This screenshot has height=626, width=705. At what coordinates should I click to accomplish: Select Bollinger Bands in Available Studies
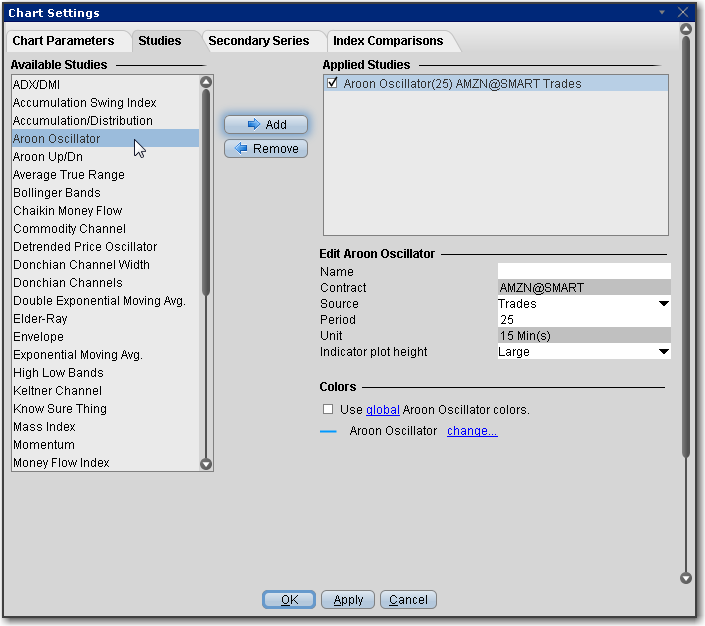click(57, 193)
